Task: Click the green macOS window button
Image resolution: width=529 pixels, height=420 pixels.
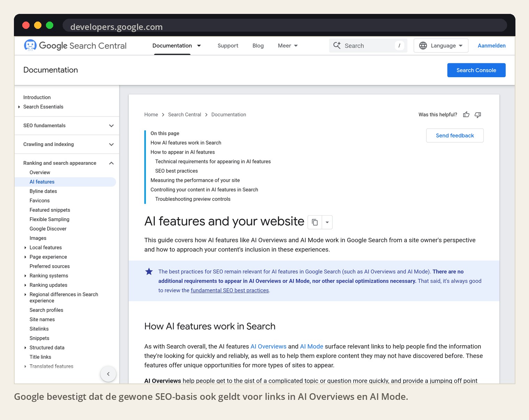Action: pyautogui.click(x=50, y=25)
